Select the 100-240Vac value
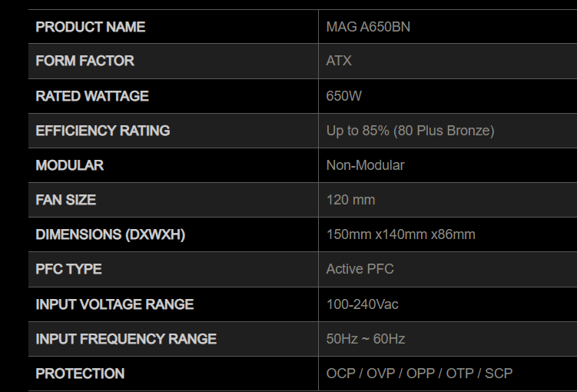The height and width of the screenshot is (392, 577). (x=363, y=304)
